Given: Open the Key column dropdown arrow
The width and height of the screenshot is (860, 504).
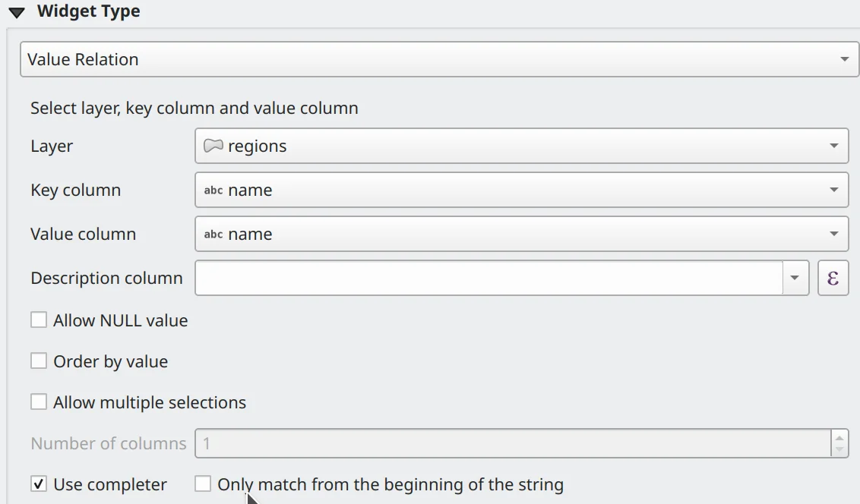Looking at the screenshot, I should click(833, 190).
